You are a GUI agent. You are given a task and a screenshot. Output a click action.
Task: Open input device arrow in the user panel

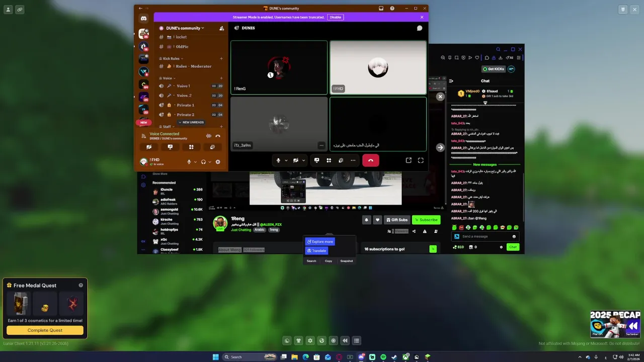point(195,162)
